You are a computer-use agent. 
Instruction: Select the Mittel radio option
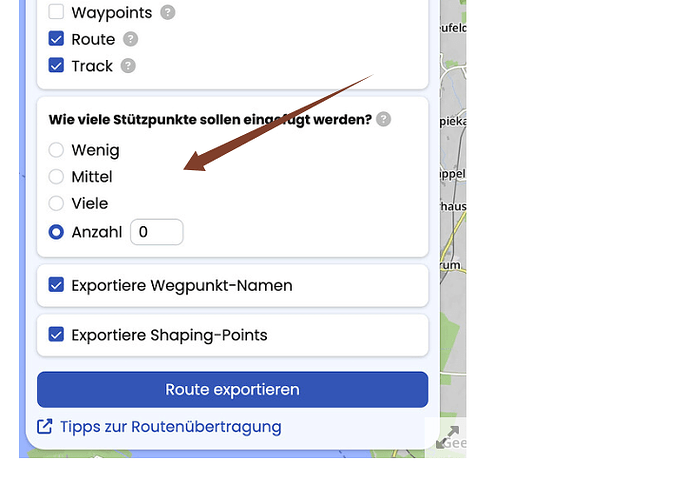click(x=56, y=176)
